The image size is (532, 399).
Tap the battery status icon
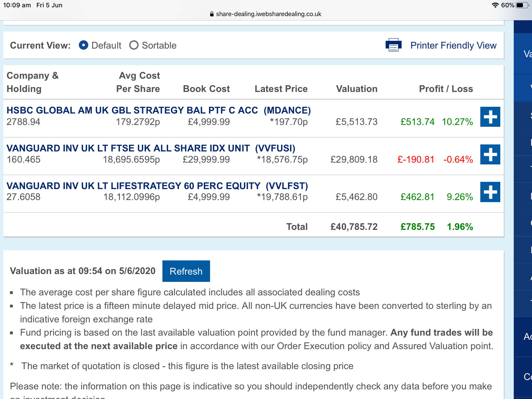pyautogui.click(x=522, y=5)
